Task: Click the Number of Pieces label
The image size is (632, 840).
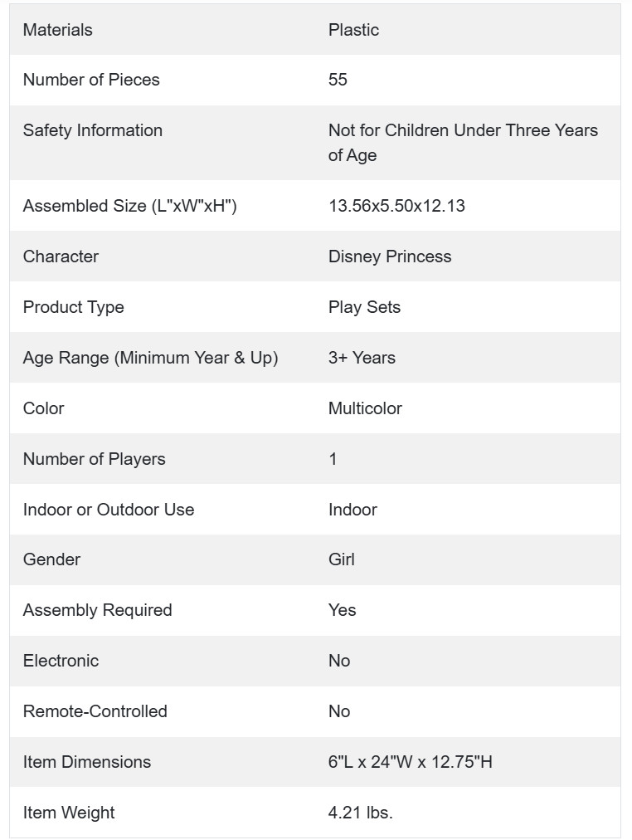Action: 91,80
